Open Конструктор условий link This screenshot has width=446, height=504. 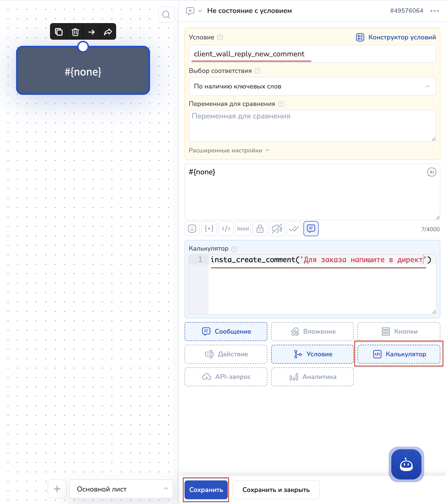(396, 37)
